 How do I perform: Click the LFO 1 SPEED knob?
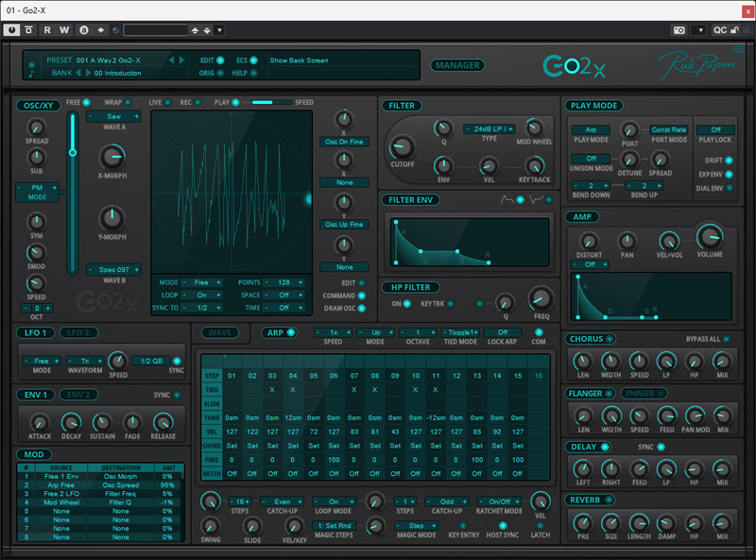pos(118,361)
